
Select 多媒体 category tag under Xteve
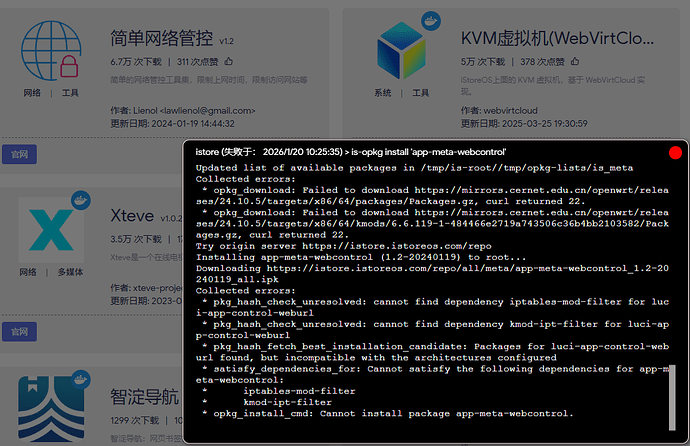pos(70,272)
